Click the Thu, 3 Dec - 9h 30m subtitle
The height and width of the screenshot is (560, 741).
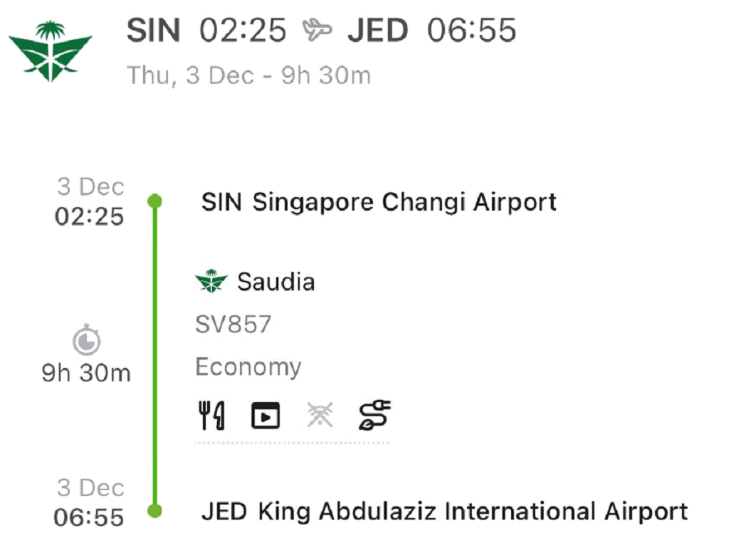coord(248,75)
